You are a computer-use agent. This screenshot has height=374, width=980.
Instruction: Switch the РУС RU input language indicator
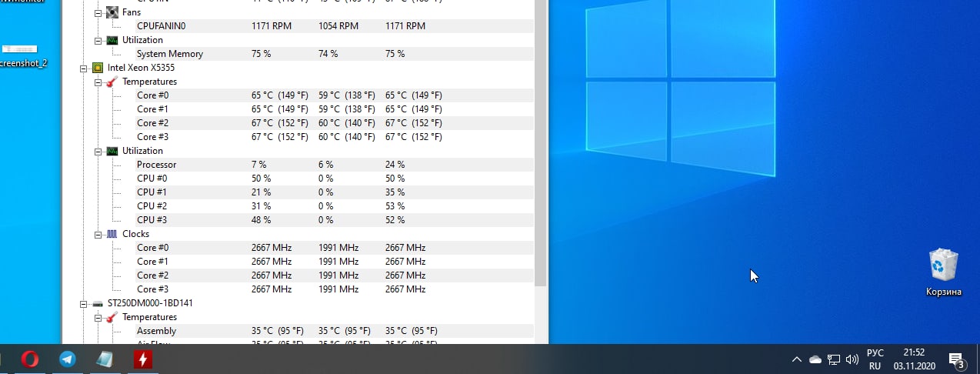(x=875, y=359)
